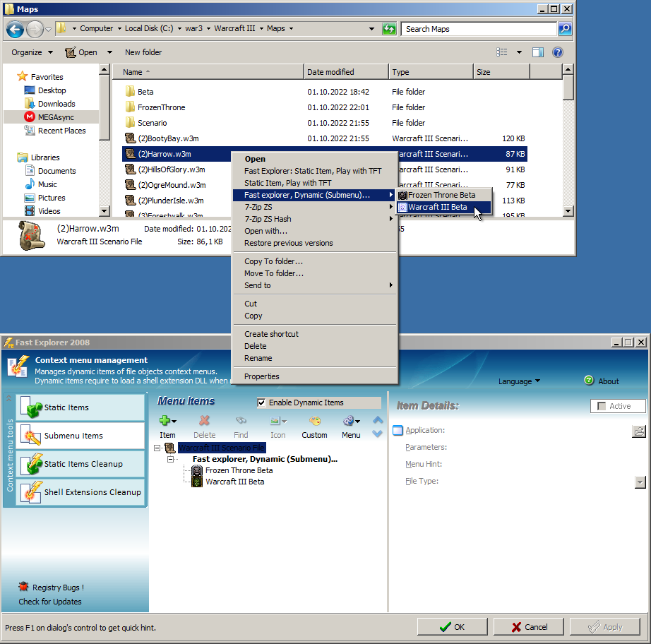
Task: Click the green Refresh icon in address bar
Action: point(389,29)
